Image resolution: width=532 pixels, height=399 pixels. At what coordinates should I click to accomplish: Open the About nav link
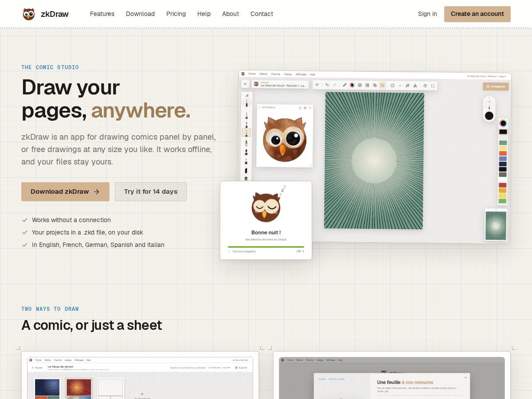[231, 14]
